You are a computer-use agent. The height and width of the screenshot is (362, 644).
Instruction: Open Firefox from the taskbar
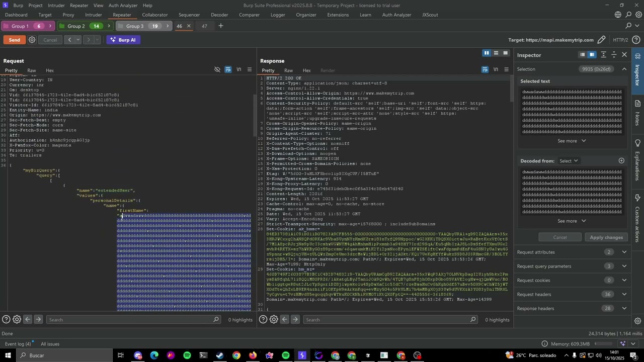(253, 355)
